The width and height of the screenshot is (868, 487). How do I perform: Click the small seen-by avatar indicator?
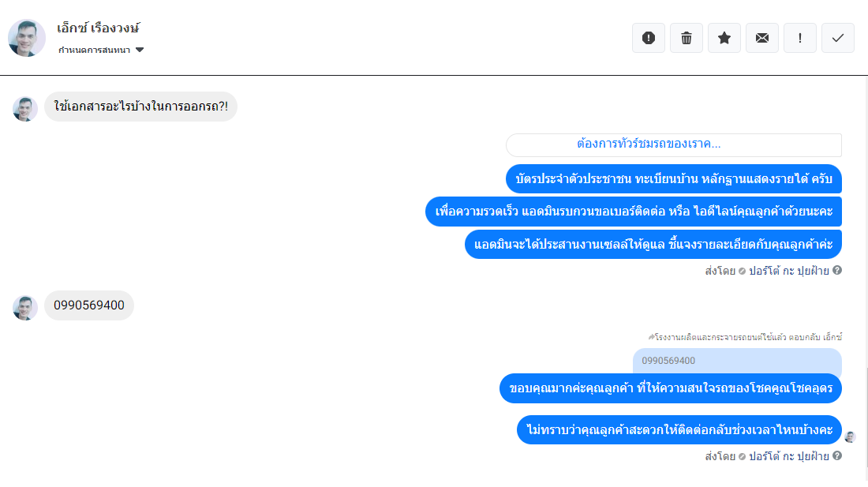[851, 437]
